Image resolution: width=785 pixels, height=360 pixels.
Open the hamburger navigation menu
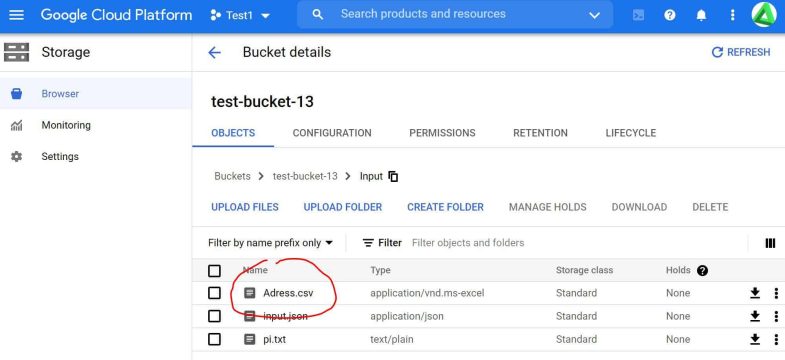pyautogui.click(x=17, y=15)
